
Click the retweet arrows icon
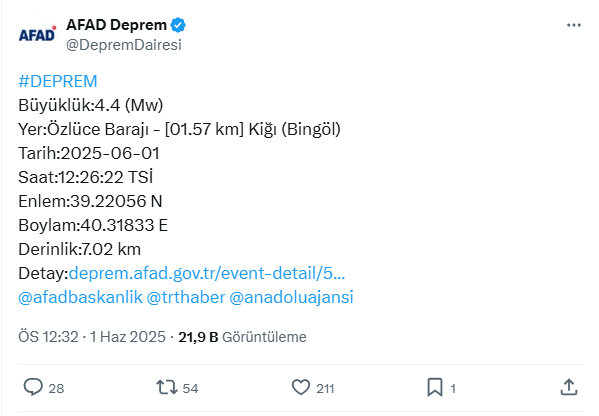tap(167, 387)
